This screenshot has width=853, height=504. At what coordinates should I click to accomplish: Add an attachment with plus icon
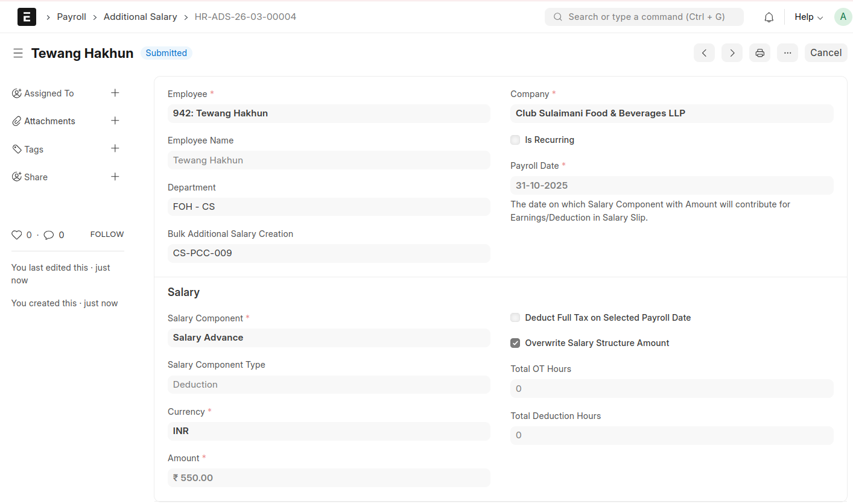point(115,121)
